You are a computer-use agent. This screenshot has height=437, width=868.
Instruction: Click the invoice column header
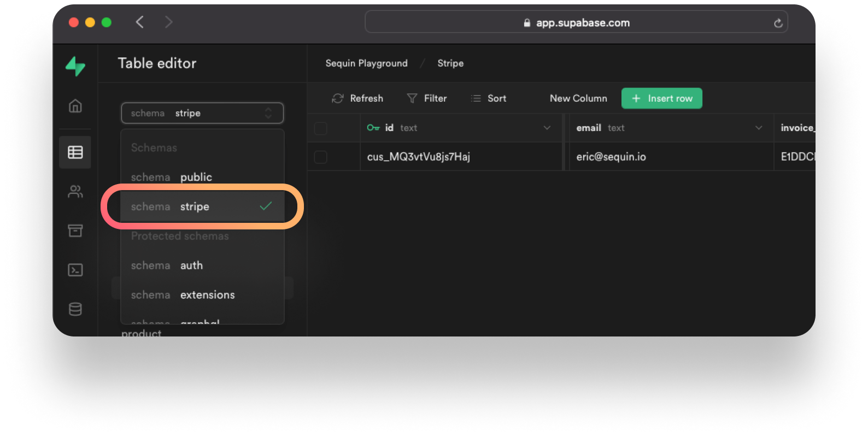coord(795,128)
